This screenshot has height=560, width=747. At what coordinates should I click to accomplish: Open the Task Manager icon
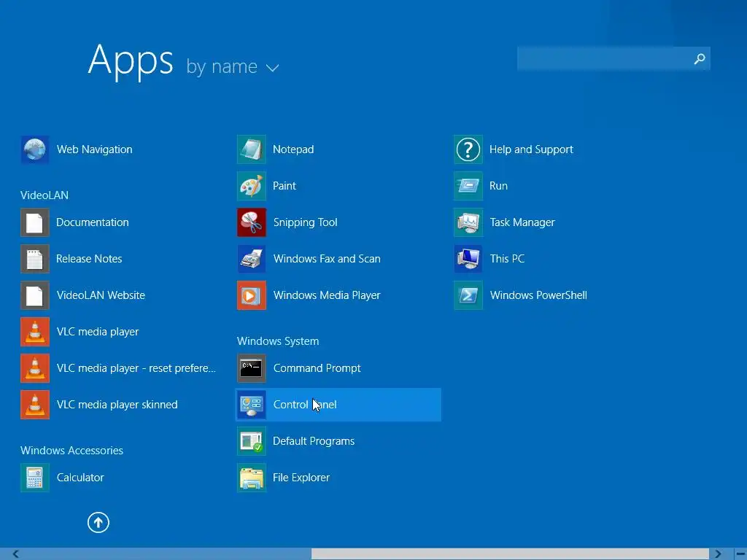[x=468, y=222]
